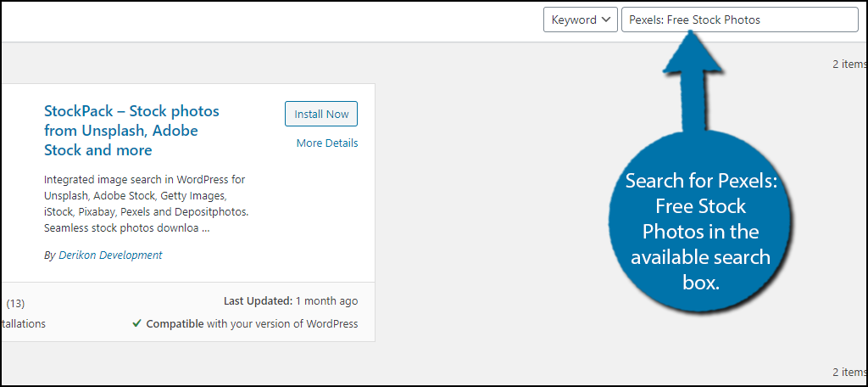Click the Pexels text inside the search field
Image resolution: width=868 pixels, height=387 pixels.
click(x=645, y=20)
